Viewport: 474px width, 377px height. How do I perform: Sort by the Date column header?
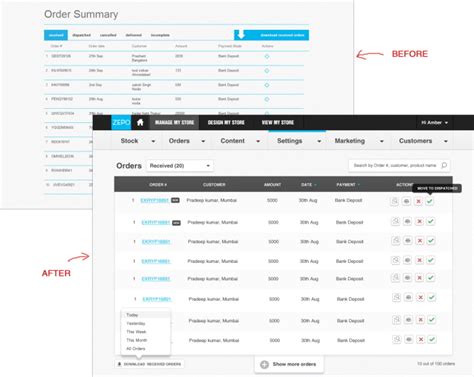[x=308, y=184]
